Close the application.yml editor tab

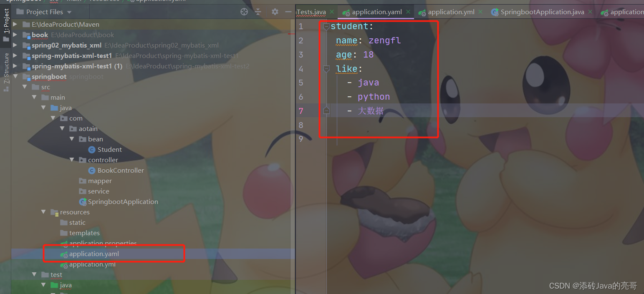481,12
